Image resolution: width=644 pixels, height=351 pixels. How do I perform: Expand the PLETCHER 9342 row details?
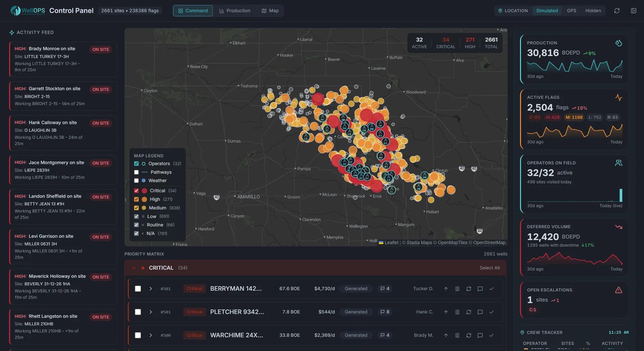point(151,312)
